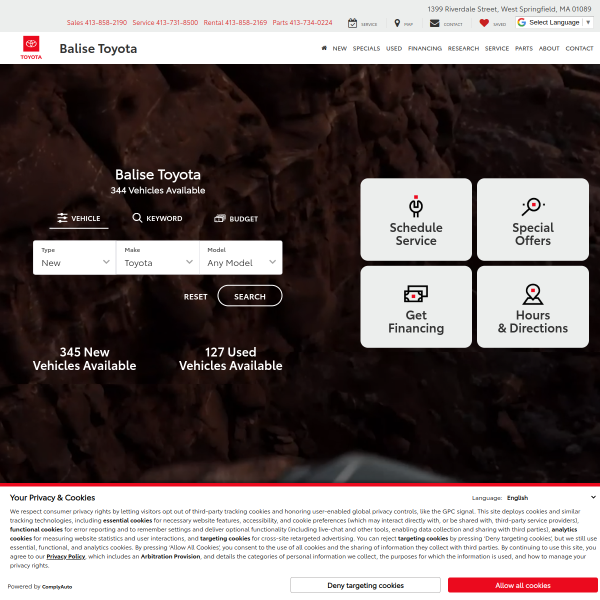This screenshot has width=600, height=600.
Task: Click the ComplyAuto powered-by link
Action: tap(57, 587)
